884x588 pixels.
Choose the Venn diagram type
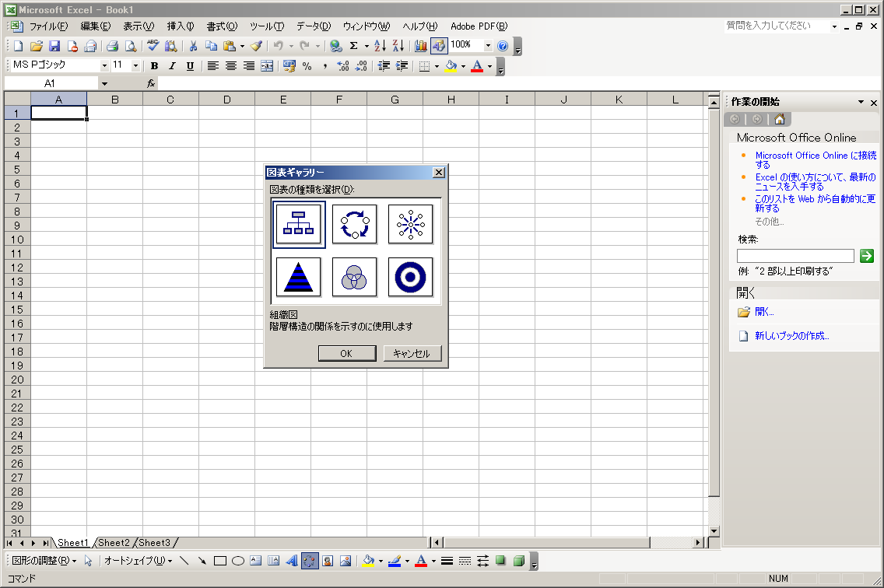[x=355, y=277]
